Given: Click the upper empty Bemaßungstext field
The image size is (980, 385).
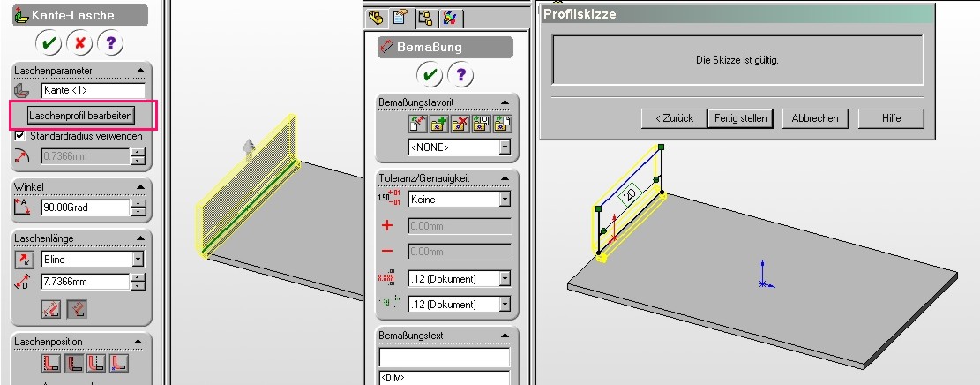Looking at the screenshot, I should (445, 358).
